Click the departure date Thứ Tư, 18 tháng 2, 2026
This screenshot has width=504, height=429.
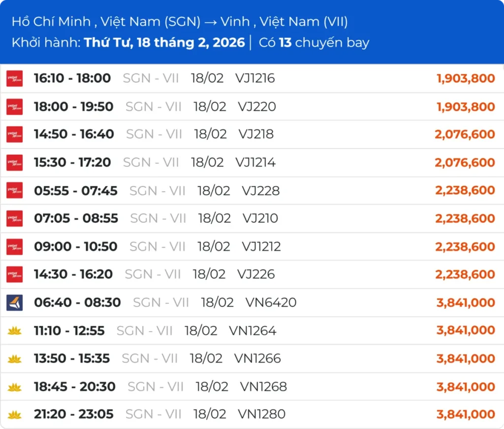tap(164, 43)
